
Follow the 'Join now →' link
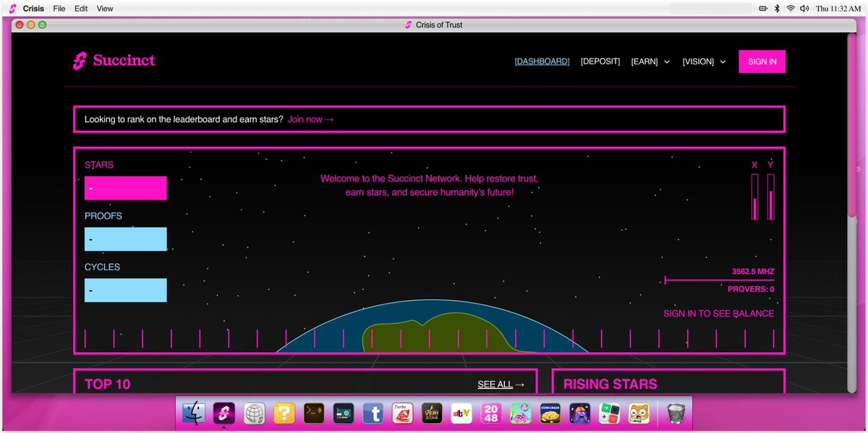(x=310, y=119)
